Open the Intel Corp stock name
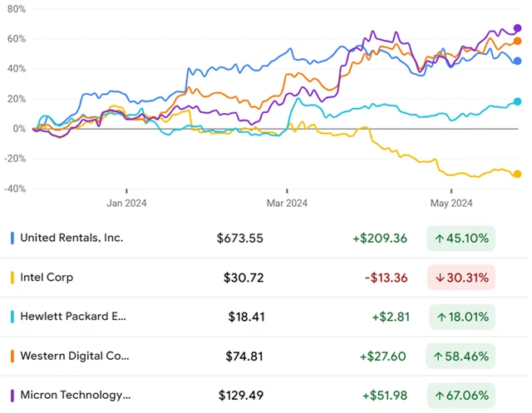The image size is (532, 413). [47, 278]
